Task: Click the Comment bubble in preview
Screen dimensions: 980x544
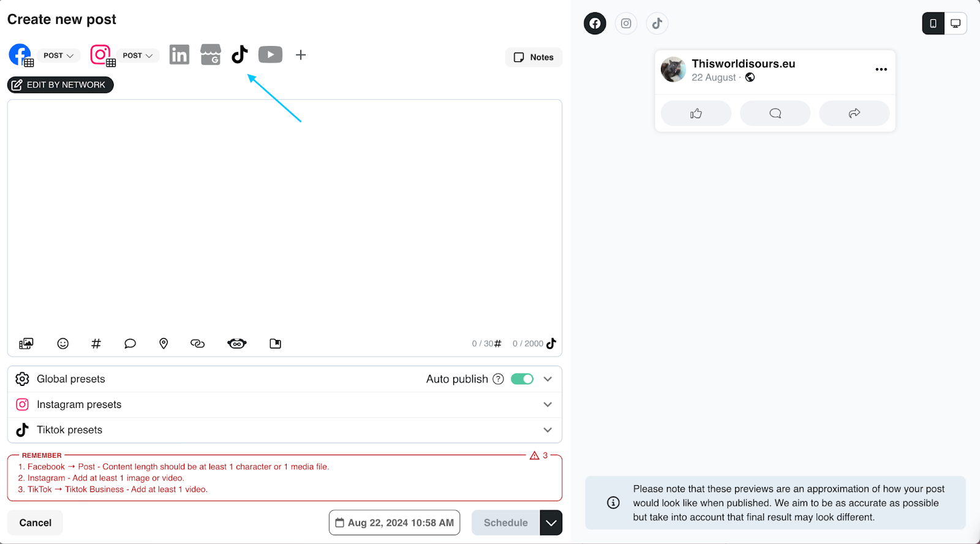Action: [775, 113]
